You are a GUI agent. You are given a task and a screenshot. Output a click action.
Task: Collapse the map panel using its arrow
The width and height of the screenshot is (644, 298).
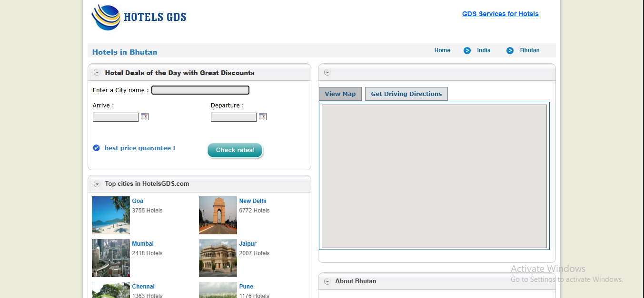point(327,73)
